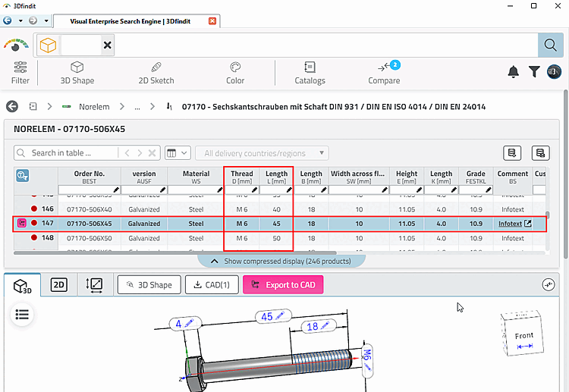Open the user profile avatar
The image size is (569, 392).
coord(554,72)
